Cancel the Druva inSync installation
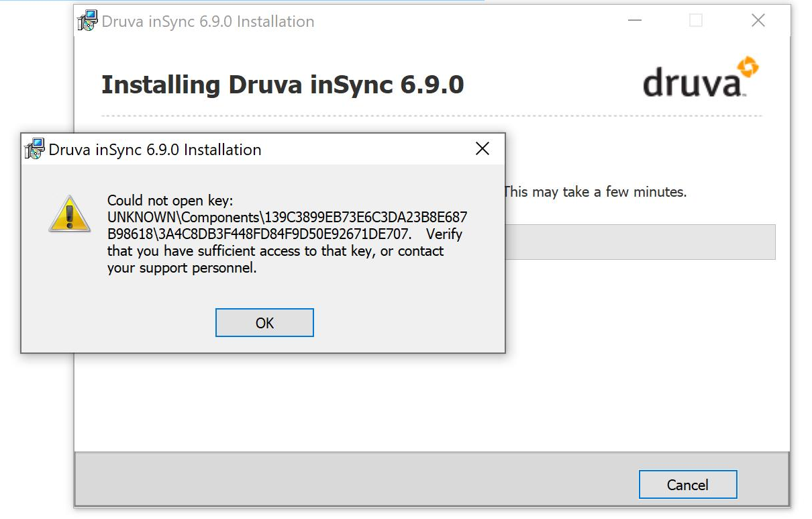The height and width of the screenshot is (519, 812). 688,485
